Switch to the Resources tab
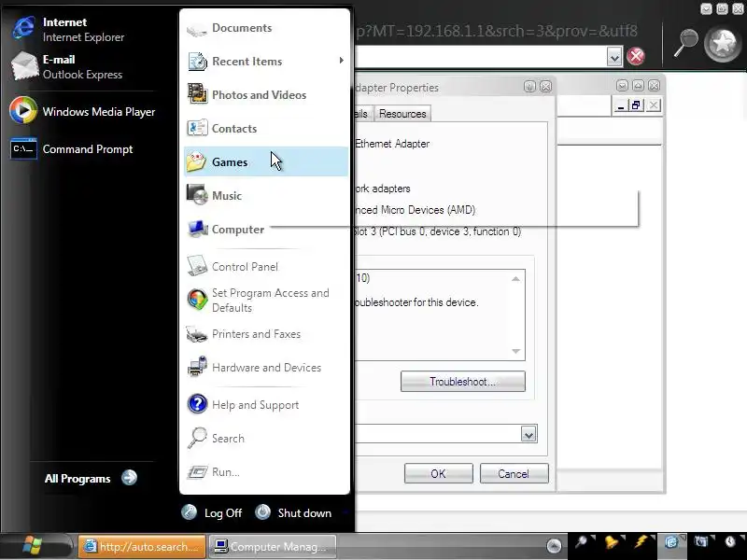 pyautogui.click(x=402, y=113)
